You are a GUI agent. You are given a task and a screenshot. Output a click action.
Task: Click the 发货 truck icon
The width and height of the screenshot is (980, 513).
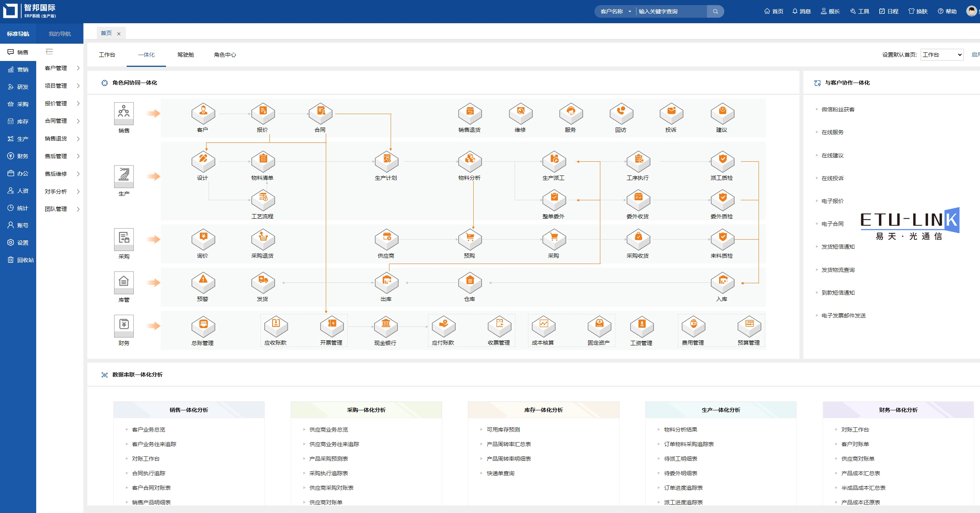pyautogui.click(x=263, y=282)
